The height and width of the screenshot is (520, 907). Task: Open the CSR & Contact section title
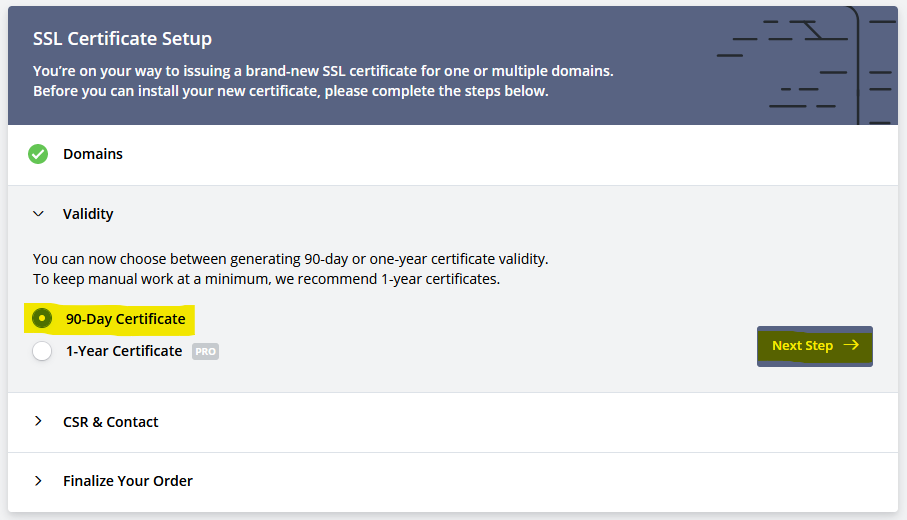pyautogui.click(x=110, y=422)
